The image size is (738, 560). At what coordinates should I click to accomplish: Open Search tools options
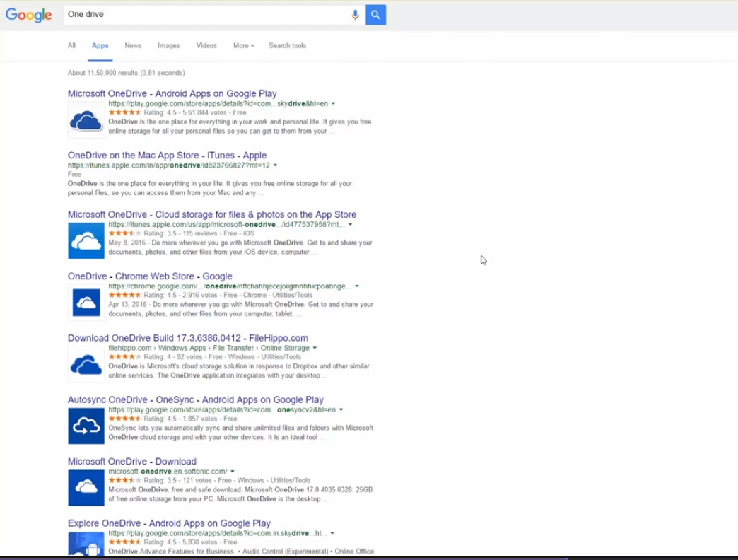click(x=288, y=46)
